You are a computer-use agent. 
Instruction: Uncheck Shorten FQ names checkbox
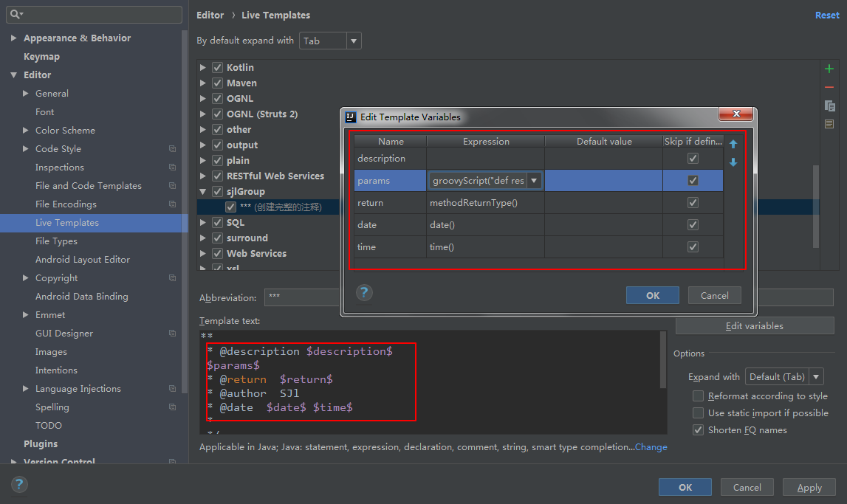coord(698,430)
